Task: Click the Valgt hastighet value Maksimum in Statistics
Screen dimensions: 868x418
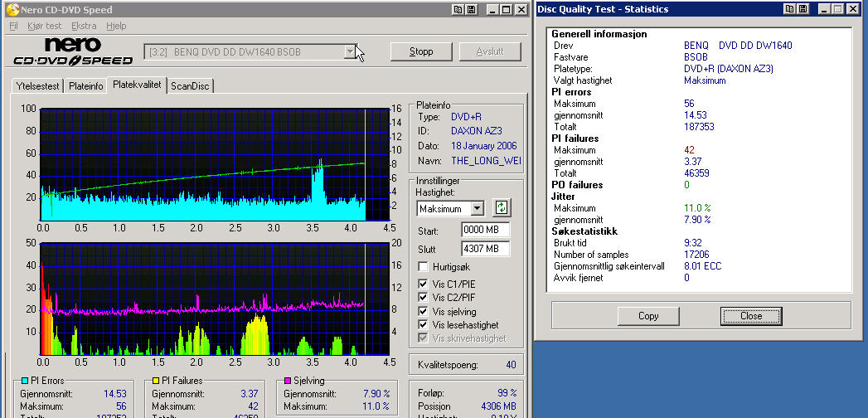Action: 705,80
